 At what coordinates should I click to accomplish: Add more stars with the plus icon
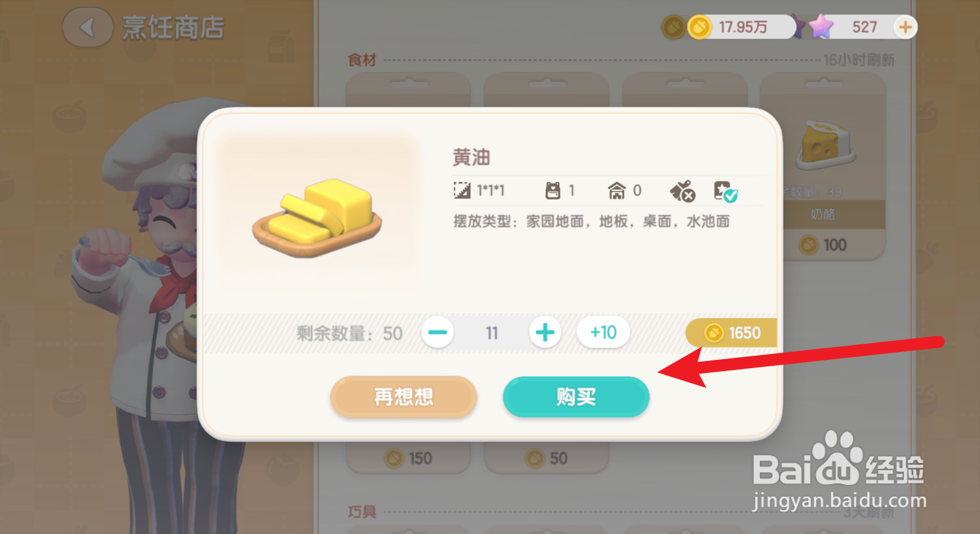(x=905, y=27)
